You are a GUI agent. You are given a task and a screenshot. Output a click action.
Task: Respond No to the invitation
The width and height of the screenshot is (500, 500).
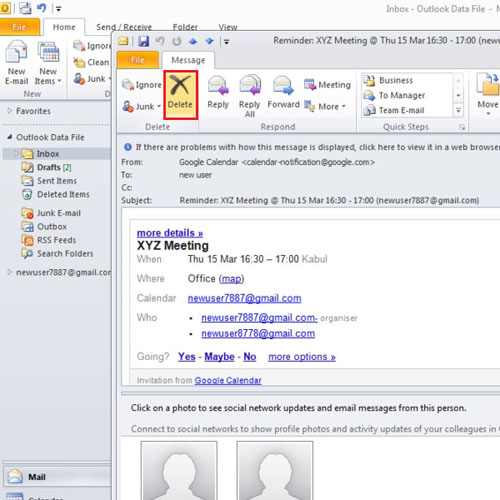click(x=250, y=357)
